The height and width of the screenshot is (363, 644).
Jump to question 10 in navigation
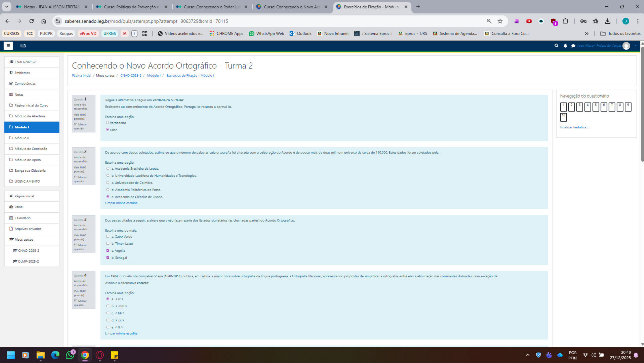[x=563, y=117]
